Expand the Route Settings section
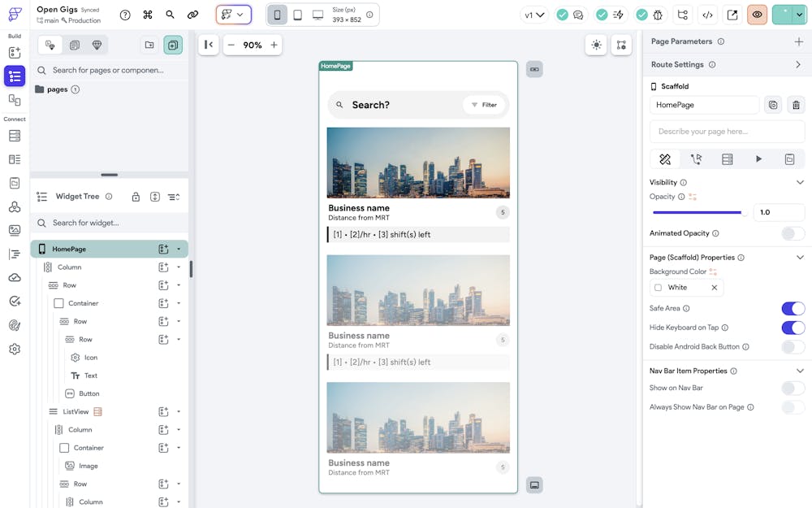This screenshot has height=508, width=812. tap(798, 64)
